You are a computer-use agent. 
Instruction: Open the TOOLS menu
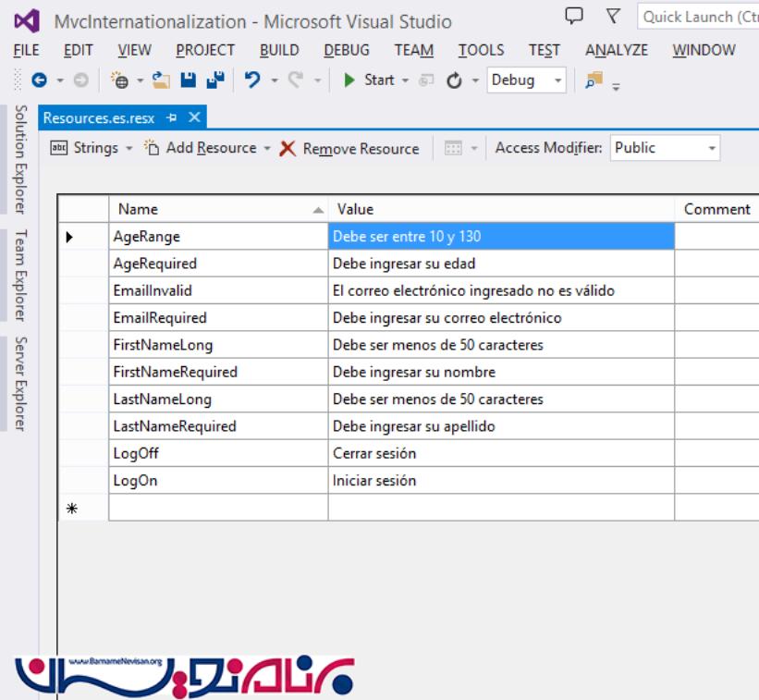tap(481, 50)
